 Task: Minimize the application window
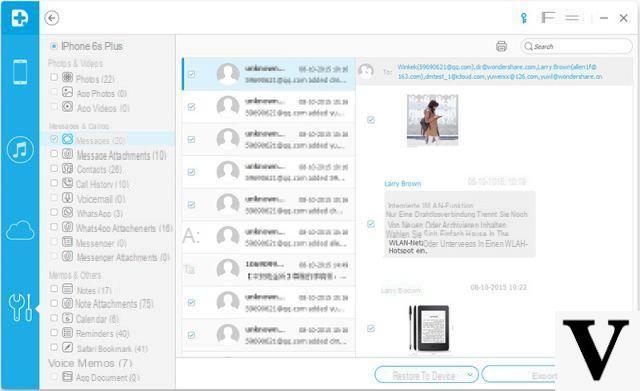pos(604,18)
